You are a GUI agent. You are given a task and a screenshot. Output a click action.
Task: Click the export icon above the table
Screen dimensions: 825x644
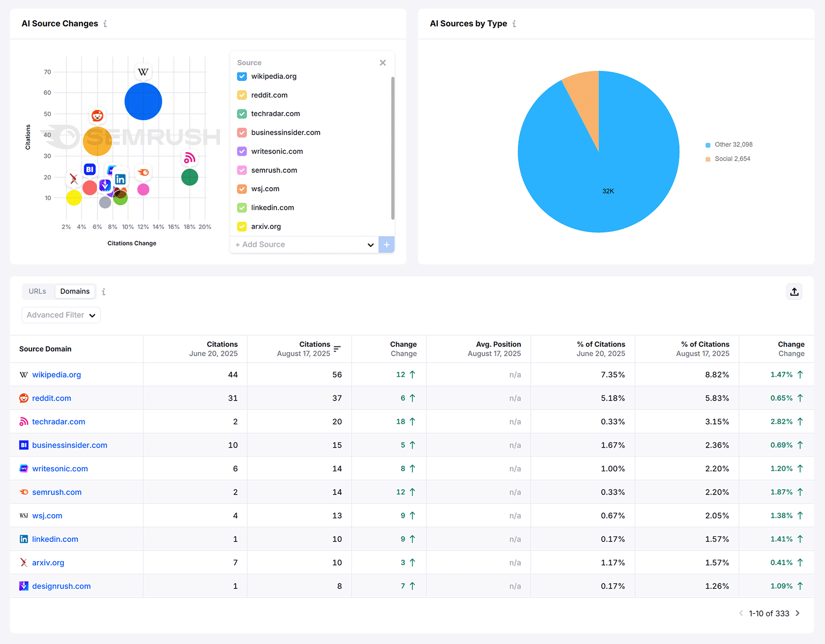[794, 291]
